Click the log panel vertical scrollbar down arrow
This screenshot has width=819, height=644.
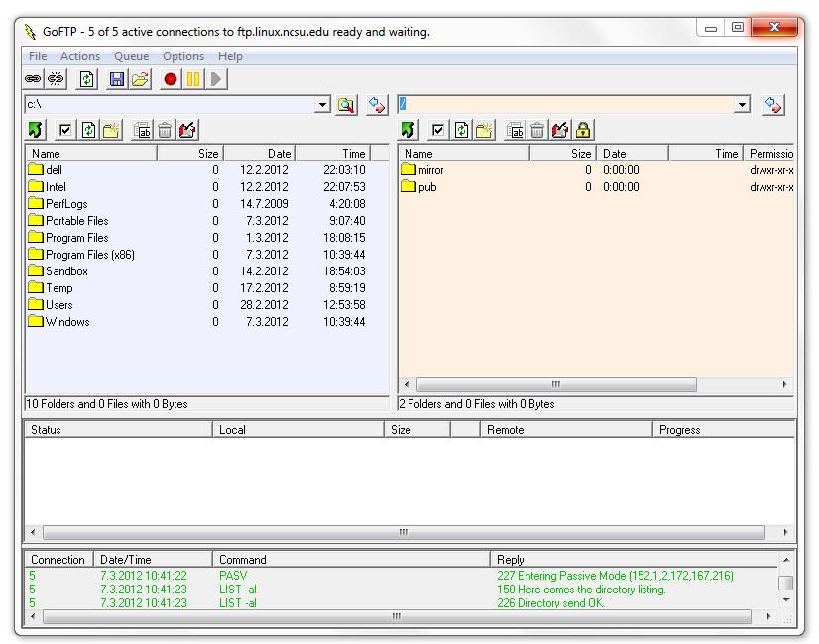pos(786,600)
